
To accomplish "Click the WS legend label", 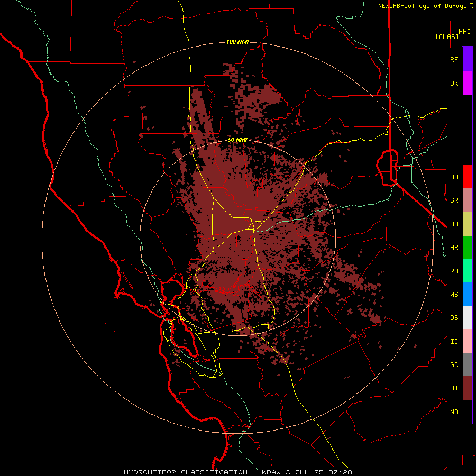I will [454, 294].
